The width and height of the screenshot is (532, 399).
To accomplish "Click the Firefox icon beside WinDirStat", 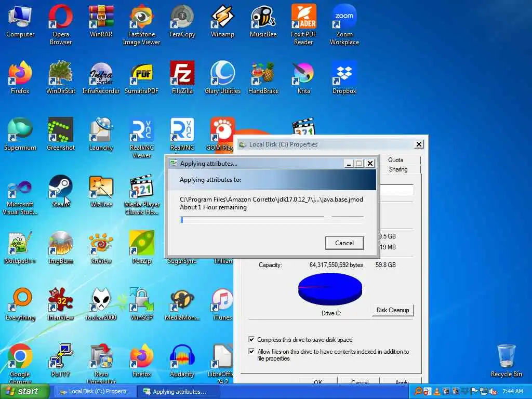I will pos(20,77).
